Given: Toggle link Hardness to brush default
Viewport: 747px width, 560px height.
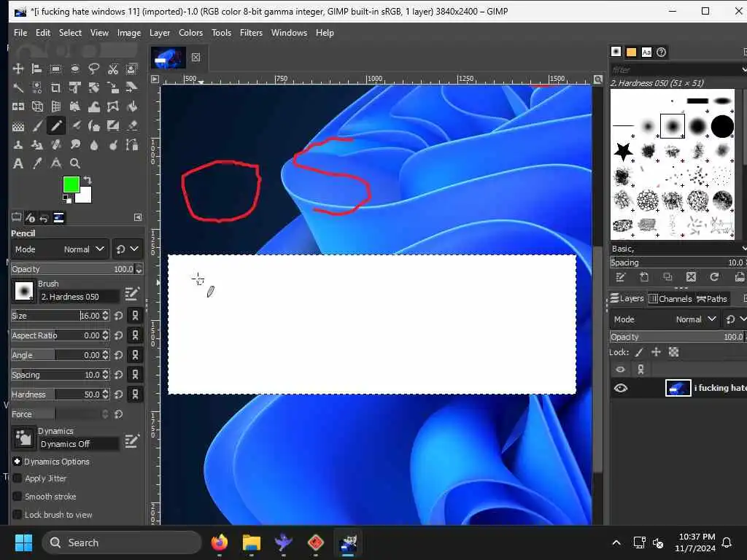Looking at the screenshot, I should pos(135,394).
